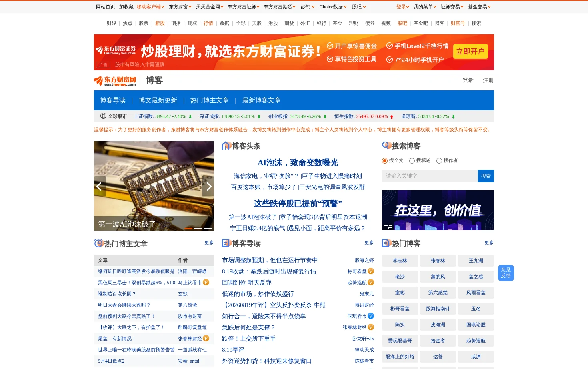588x369 pixels.
Task: Click the 博客头条 section icon
Action: coord(226,146)
